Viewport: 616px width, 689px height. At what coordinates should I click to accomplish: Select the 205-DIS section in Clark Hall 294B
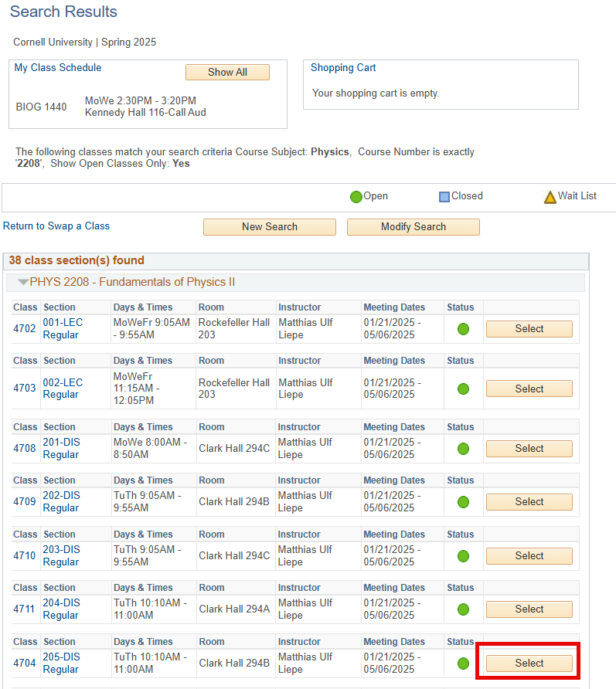pyautogui.click(x=529, y=664)
